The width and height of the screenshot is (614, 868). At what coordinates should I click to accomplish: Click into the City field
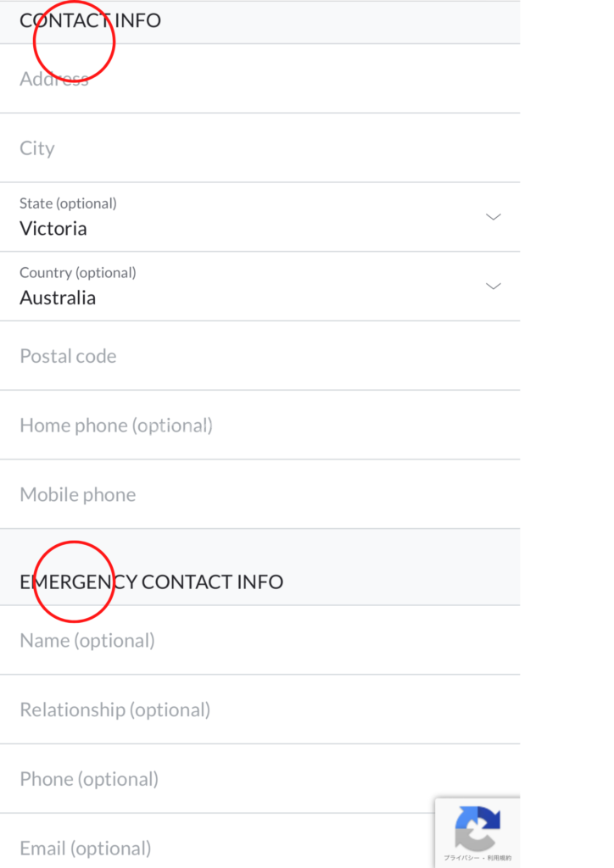click(254, 148)
